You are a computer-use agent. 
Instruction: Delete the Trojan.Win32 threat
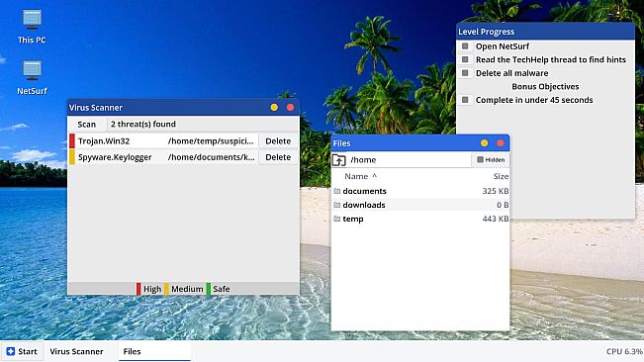[x=278, y=141]
